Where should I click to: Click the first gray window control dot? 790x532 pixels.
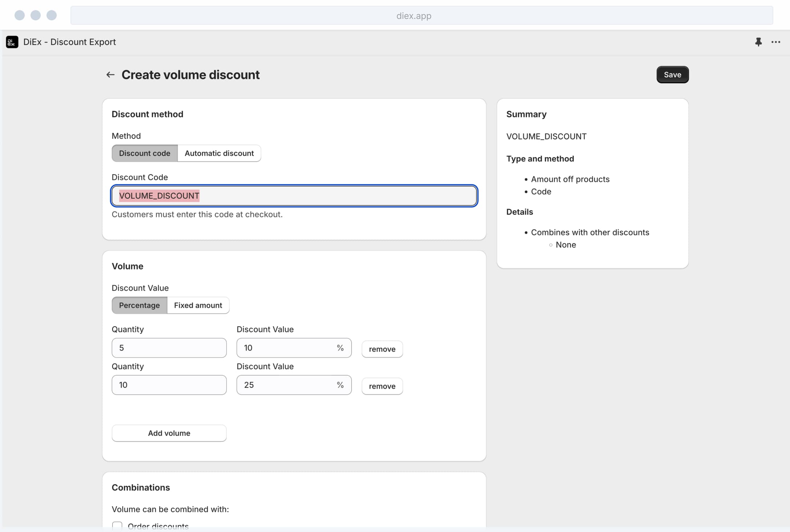click(x=20, y=15)
